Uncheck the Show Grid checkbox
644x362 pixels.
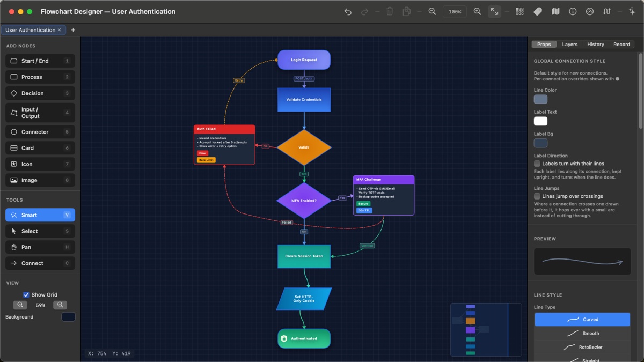pyautogui.click(x=26, y=295)
